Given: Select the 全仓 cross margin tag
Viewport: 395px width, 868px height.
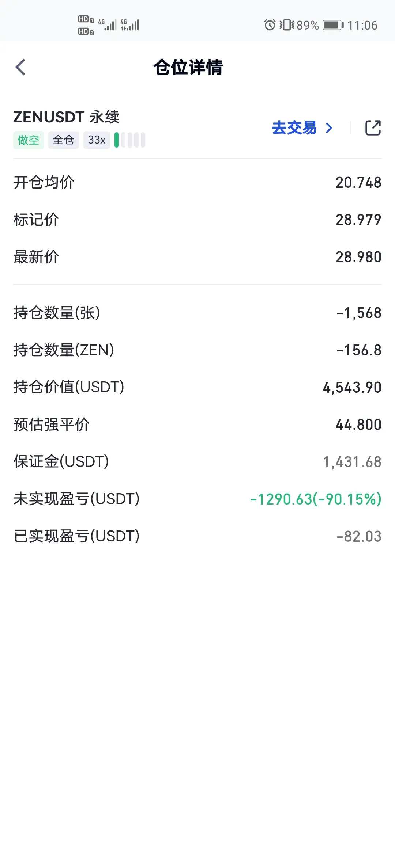Looking at the screenshot, I should (64, 140).
